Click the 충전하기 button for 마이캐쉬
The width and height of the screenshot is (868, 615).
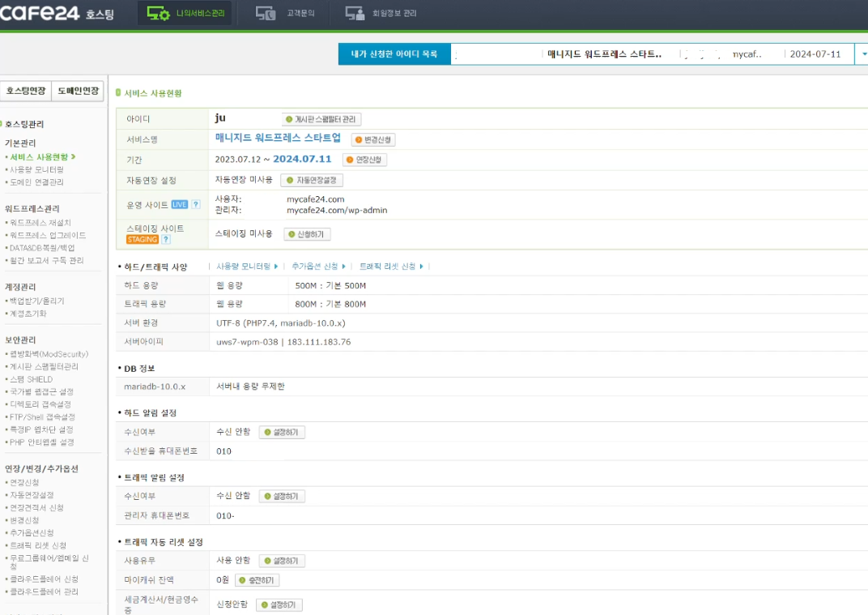click(257, 580)
